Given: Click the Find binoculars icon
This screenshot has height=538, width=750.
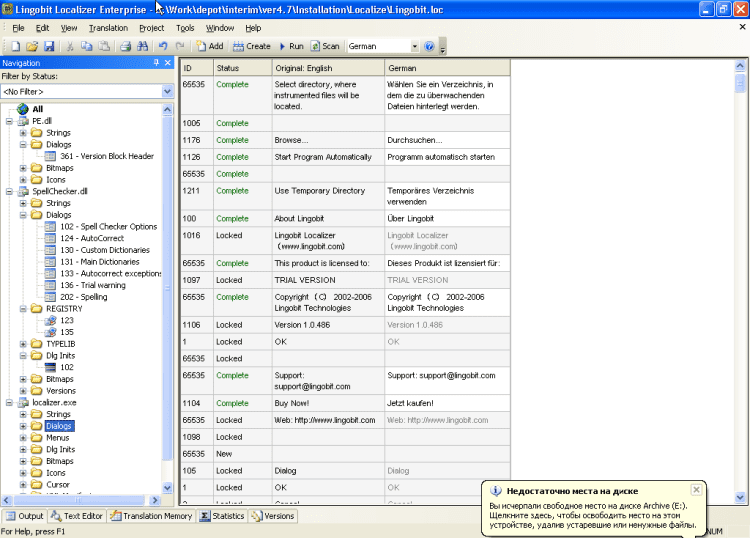Looking at the screenshot, I should (143, 46).
